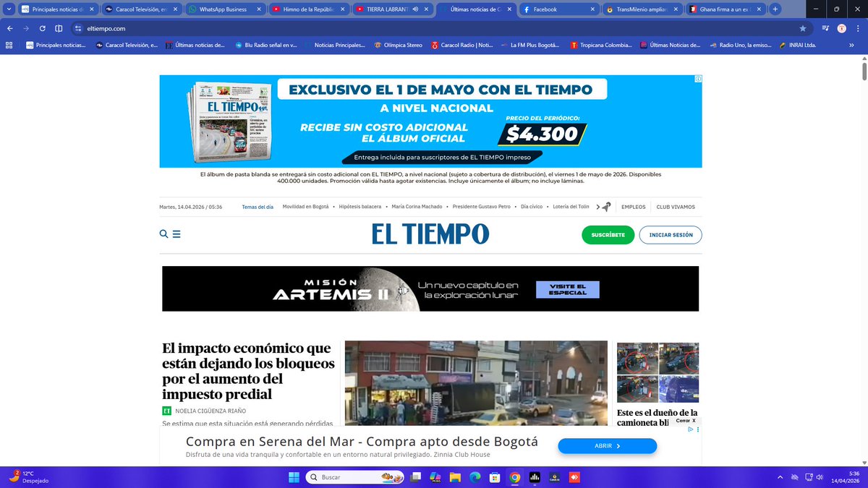Viewport: 868px width, 488px height.
Task: Open the impuesto predial headline article
Action: (248, 371)
